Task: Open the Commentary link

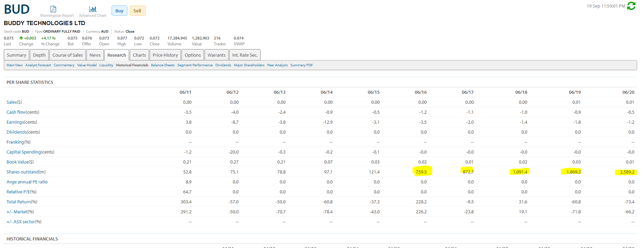Action: [64, 65]
